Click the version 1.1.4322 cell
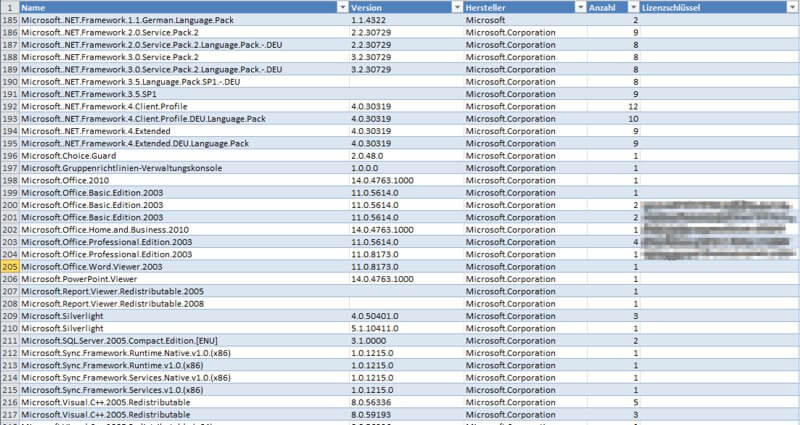This screenshot has width=800, height=425. [406, 20]
